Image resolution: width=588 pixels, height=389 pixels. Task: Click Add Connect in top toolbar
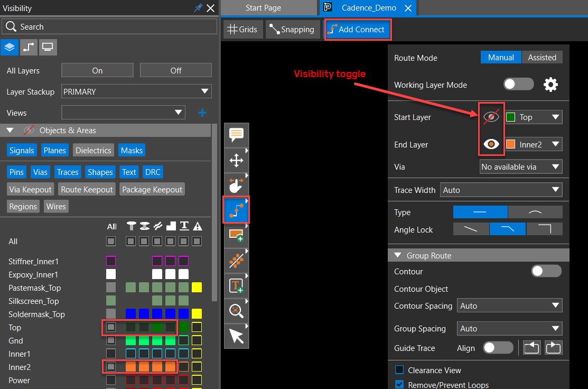pos(358,29)
